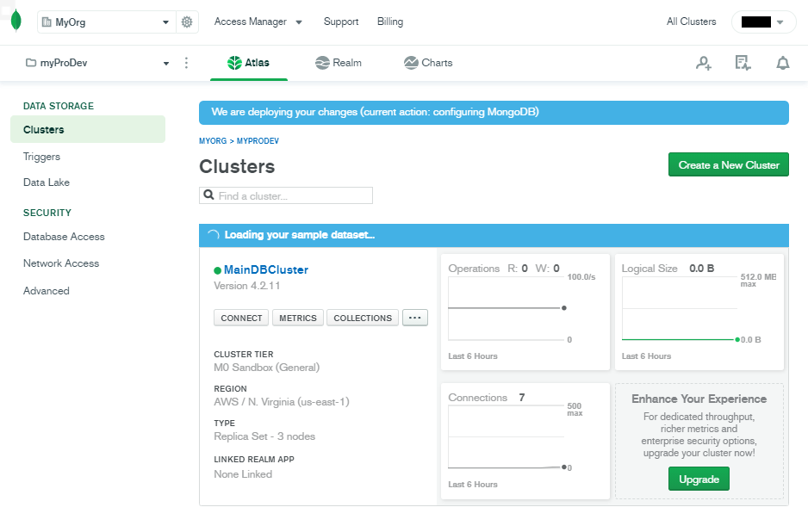808x532 pixels.
Task: Click the MongoDB leaf logo
Action: [16, 22]
